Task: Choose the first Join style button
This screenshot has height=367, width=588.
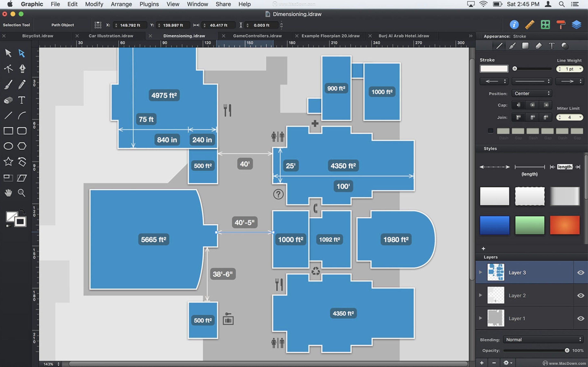Action: [x=518, y=118]
